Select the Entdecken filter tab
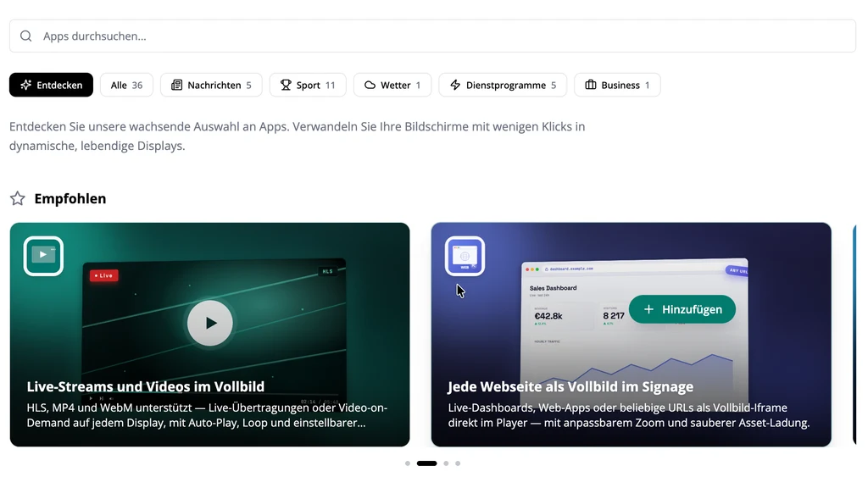The width and height of the screenshot is (868, 488). click(51, 85)
